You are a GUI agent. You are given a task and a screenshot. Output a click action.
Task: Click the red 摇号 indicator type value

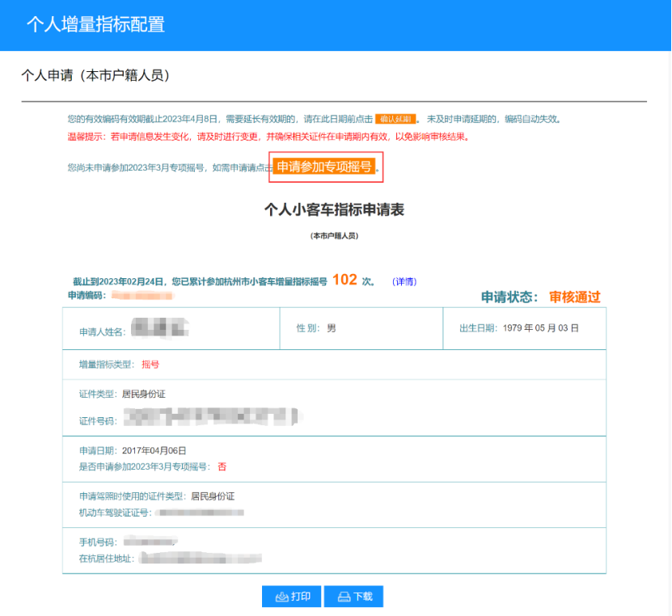point(150,365)
